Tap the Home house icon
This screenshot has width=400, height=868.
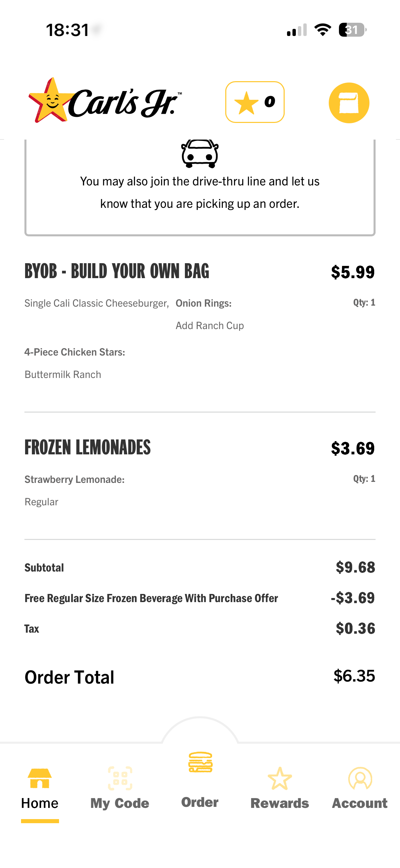tap(40, 778)
